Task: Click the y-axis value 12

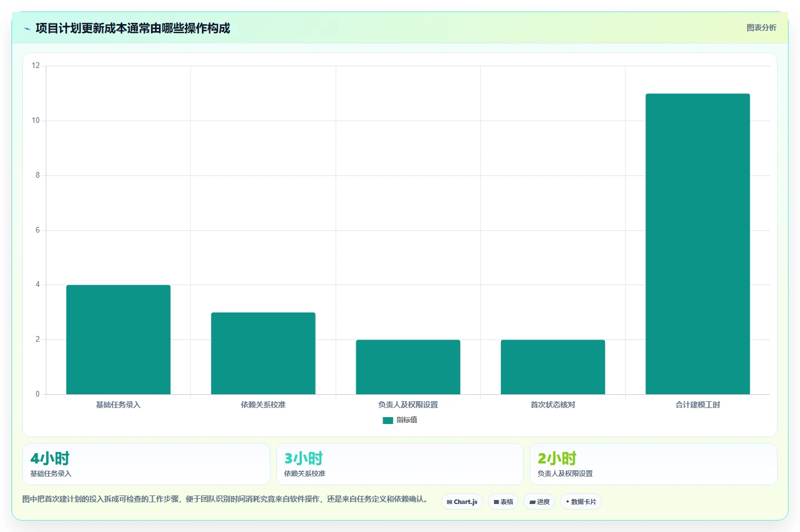Action: point(36,66)
